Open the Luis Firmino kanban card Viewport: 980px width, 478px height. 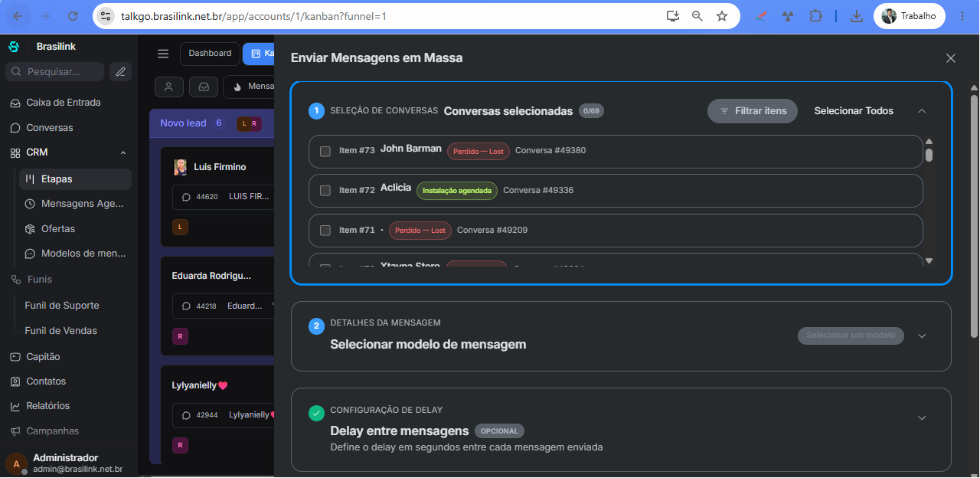pyautogui.click(x=217, y=196)
